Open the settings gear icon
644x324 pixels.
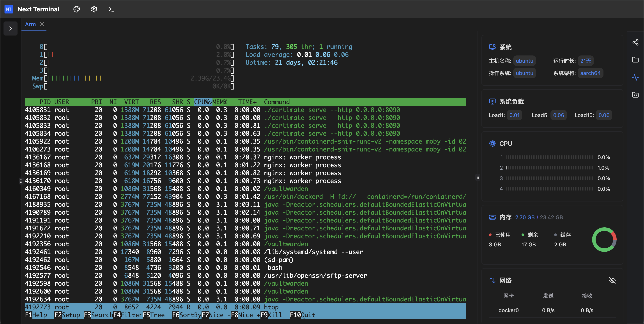[94, 9]
